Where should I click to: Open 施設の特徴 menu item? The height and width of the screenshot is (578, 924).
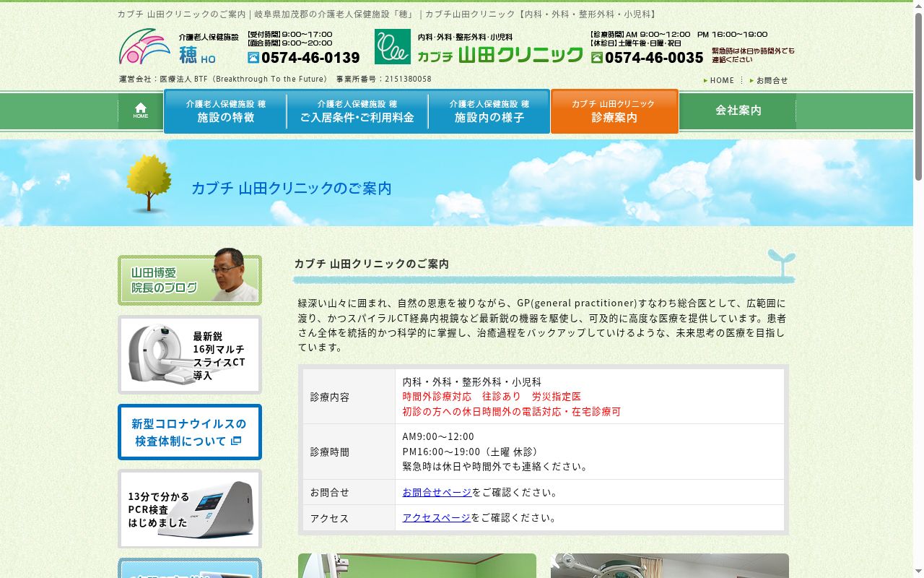pos(226,111)
